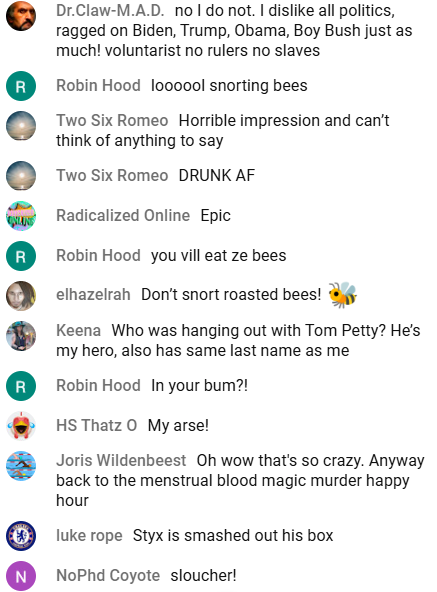
Task: Open Robin Hood avatar beside 'snorting bees'
Action: tap(21, 86)
